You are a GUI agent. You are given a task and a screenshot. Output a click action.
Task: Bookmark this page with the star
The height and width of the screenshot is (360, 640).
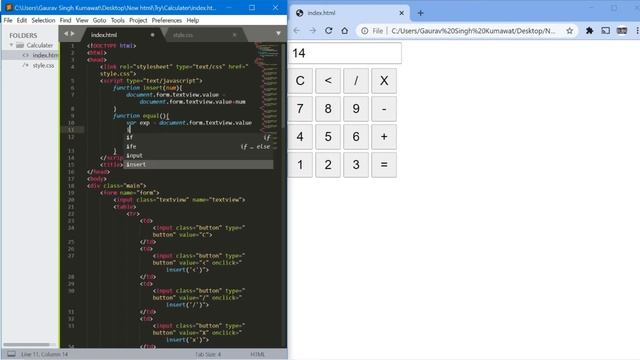[569, 31]
